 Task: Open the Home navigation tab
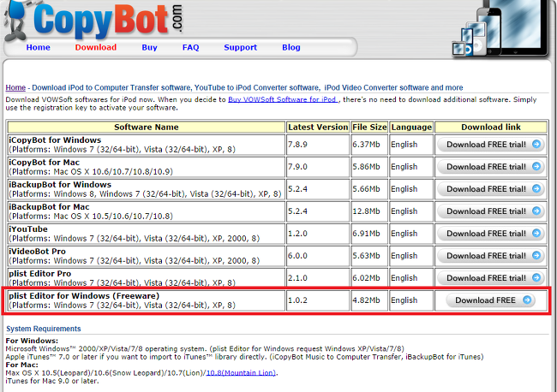(38, 47)
